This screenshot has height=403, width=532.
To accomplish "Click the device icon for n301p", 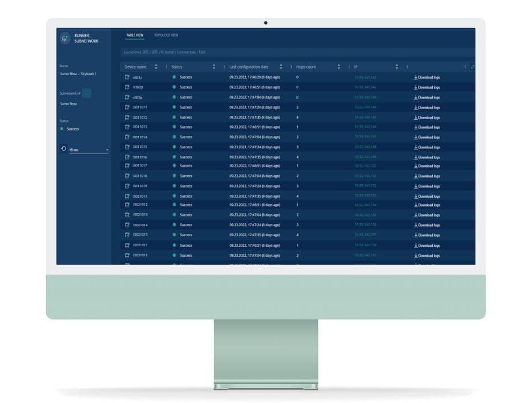I will 127,77.
